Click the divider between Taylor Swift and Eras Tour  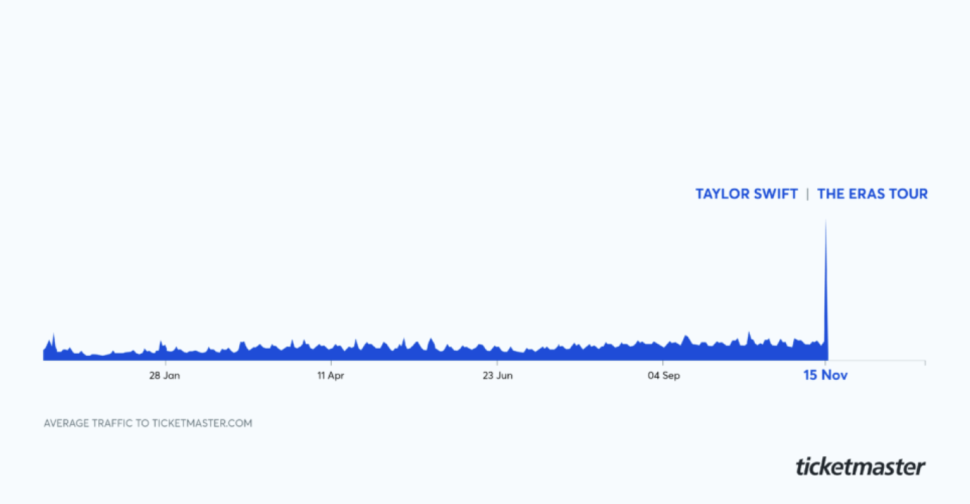point(808,194)
